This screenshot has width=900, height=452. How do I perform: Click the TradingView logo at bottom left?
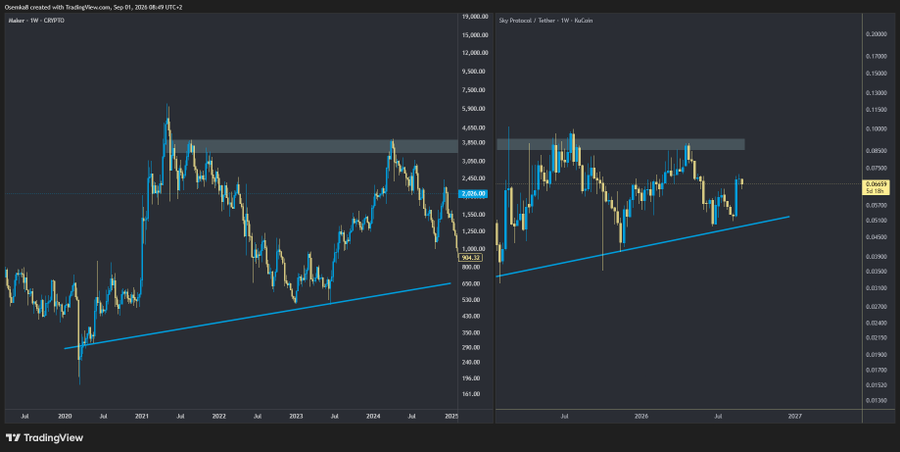click(x=44, y=438)
